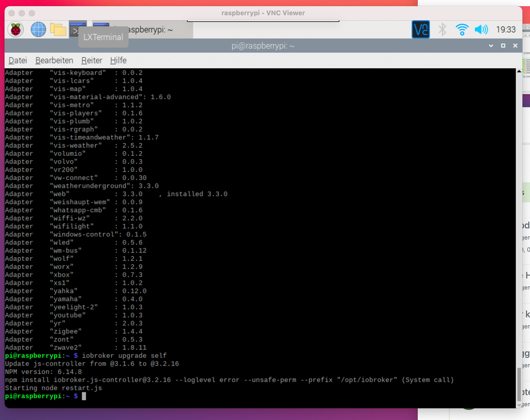The height and width of the screenshot is (420, 530).
Task: Click the "vis-weather" adapter row
Action: (74, 146)
